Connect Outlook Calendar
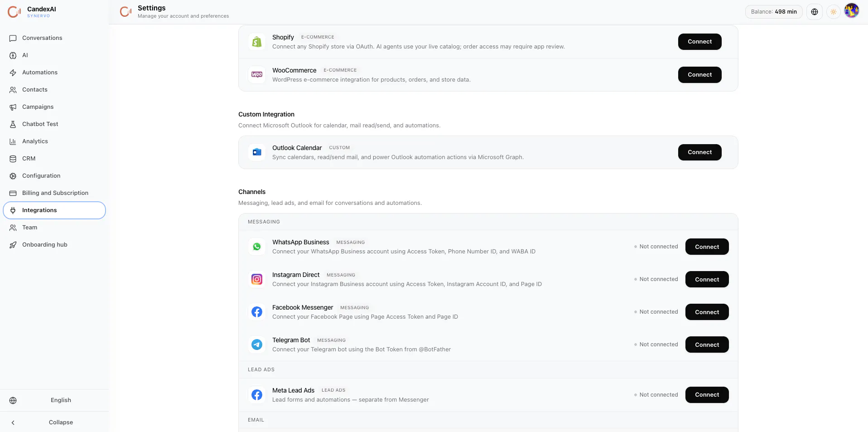The height and width of the screenshot is (432, 868). click(x=699, y=152)
